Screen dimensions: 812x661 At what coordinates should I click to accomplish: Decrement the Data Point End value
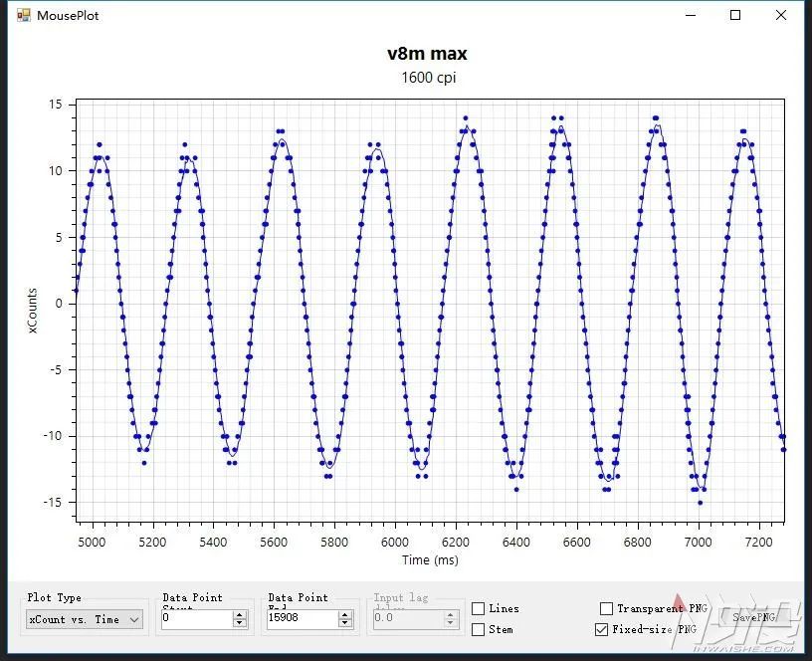pyautogui.click(x=345, y=623)
